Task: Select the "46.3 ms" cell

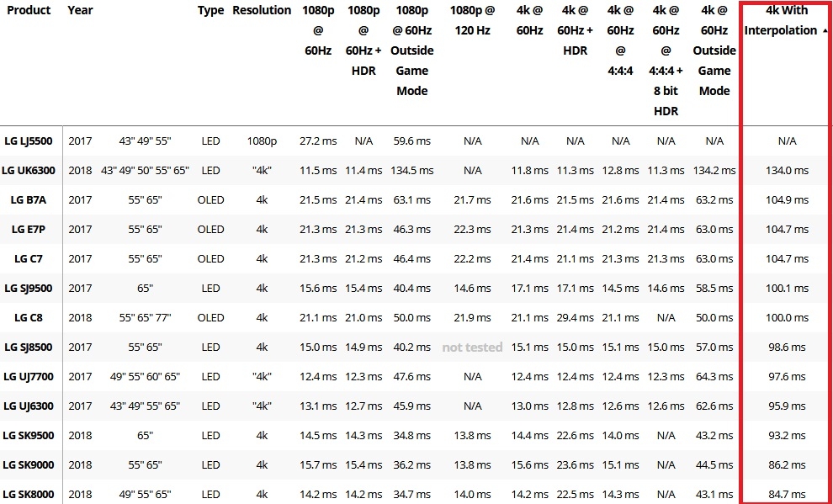Action: [x=412, y=230]
